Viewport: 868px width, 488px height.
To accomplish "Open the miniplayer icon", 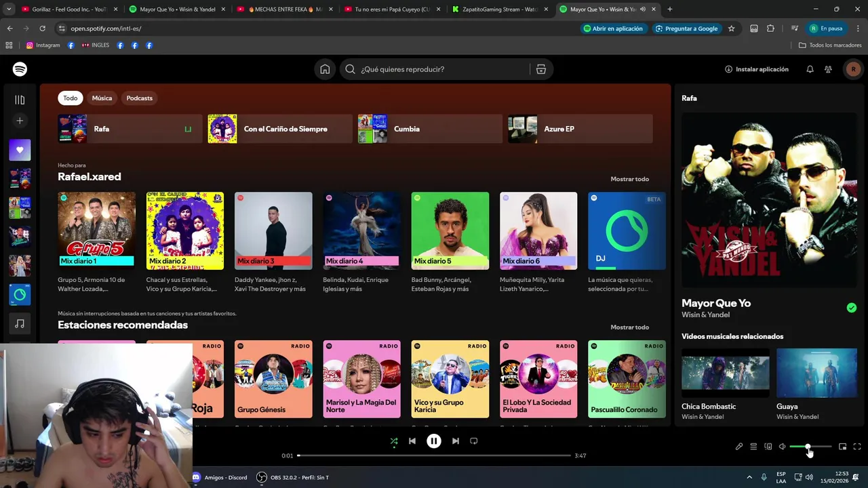I will [842, 447].
